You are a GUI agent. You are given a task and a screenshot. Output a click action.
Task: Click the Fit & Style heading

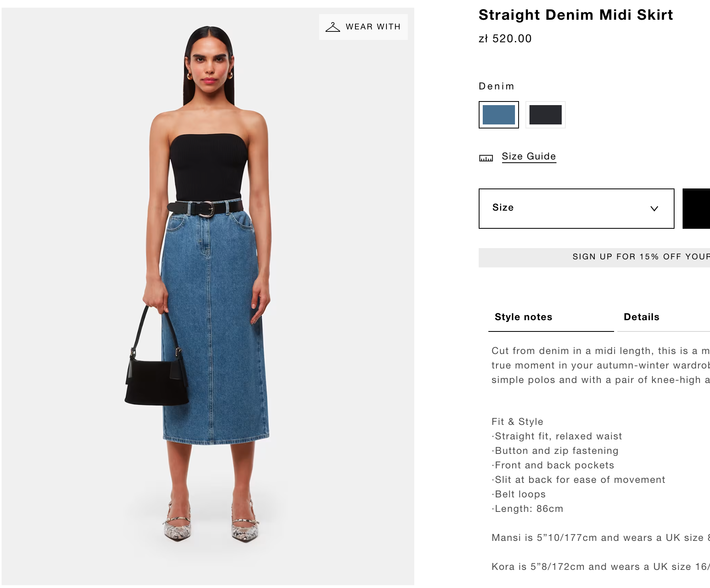(517, 422)
